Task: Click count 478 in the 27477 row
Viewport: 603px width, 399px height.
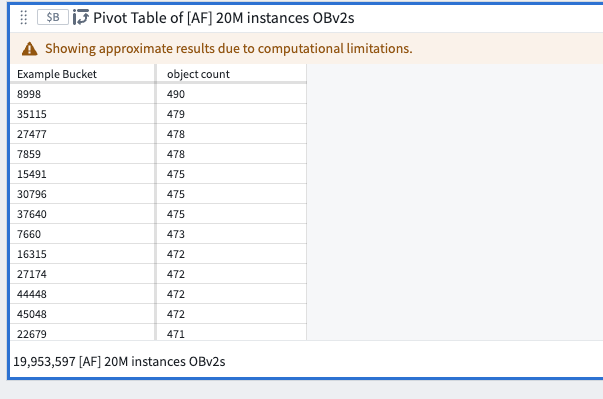Action: pyautogui.click(x=232, y=134)
